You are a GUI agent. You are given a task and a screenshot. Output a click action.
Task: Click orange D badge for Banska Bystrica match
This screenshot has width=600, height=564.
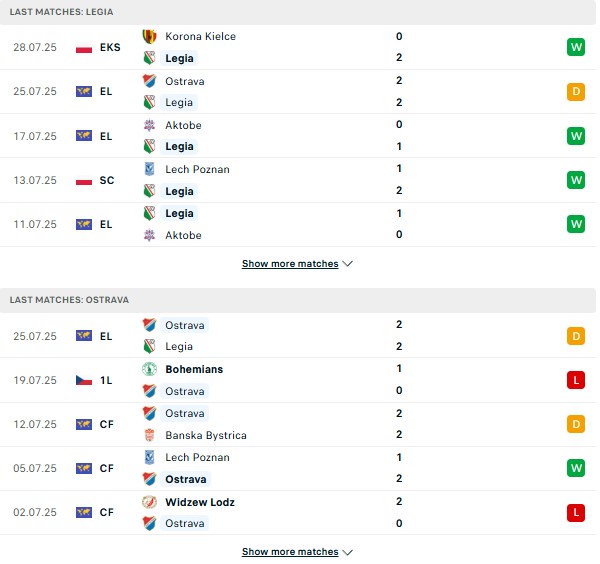[576, 424]
